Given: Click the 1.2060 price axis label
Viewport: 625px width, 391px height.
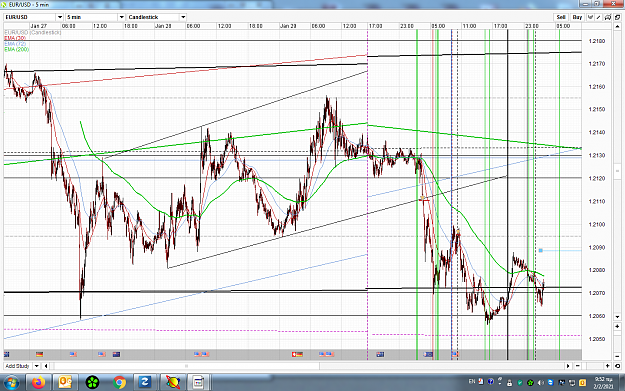Looking at the screenshot, I should point(597,316).
